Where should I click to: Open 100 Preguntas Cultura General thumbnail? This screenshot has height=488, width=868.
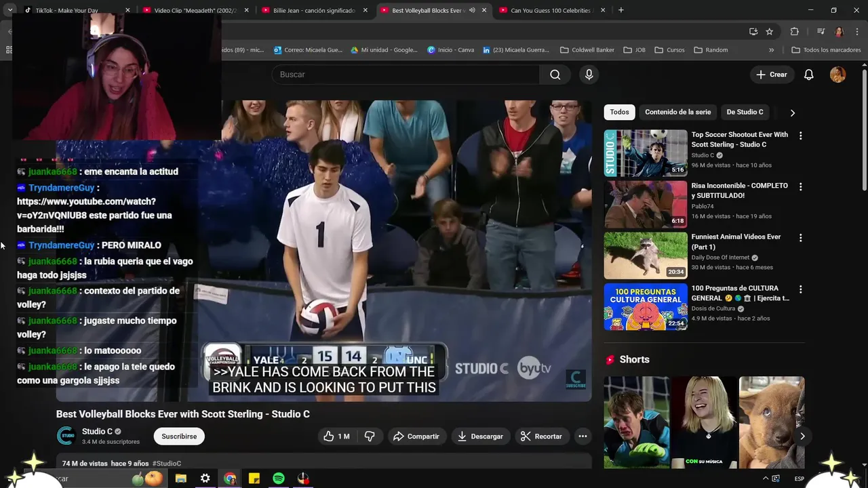646,307
